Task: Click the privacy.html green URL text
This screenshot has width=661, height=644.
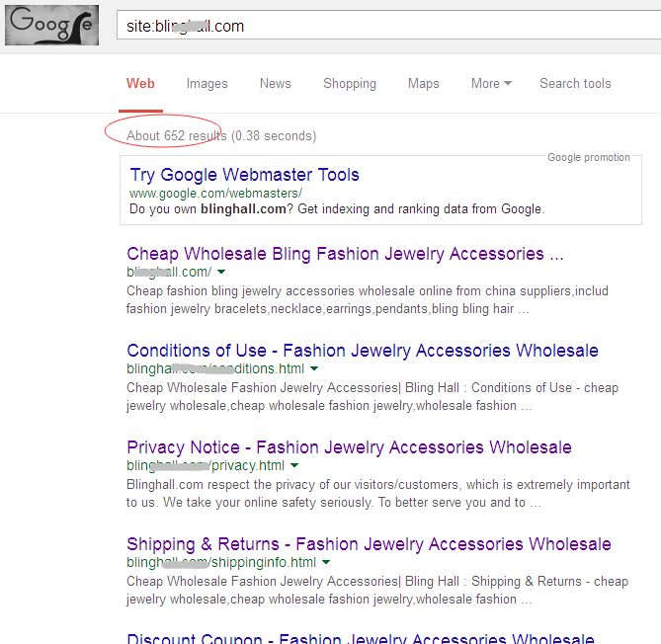Action: click(x=206, y=465)
